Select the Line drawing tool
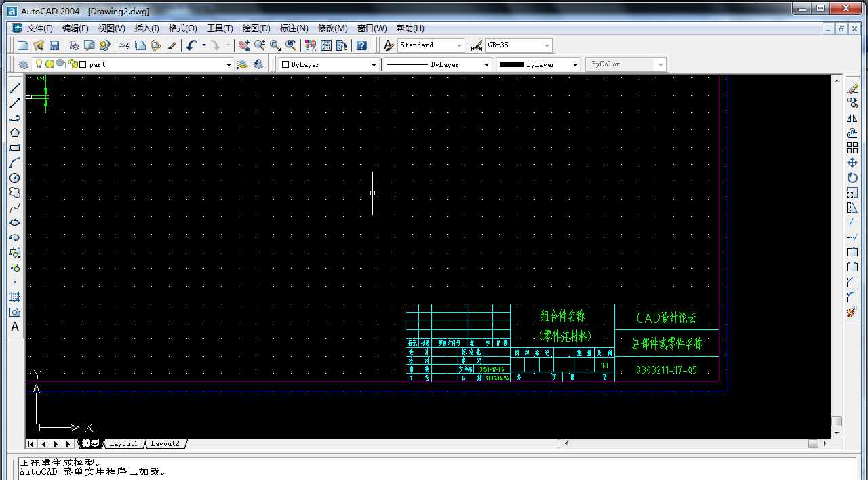This screenshot has height=480, width=868. (x=15, y=88)
